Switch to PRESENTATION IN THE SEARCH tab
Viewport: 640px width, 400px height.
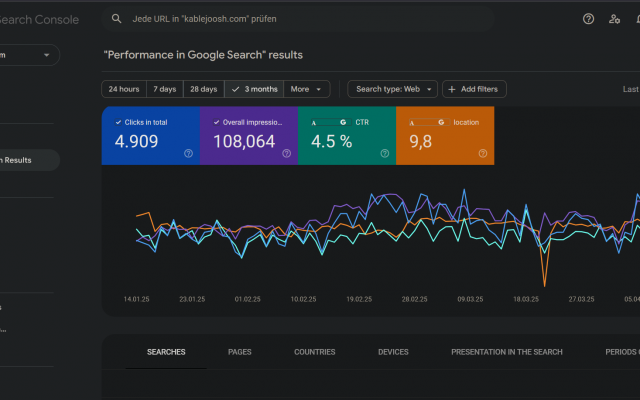pos(507,352)
